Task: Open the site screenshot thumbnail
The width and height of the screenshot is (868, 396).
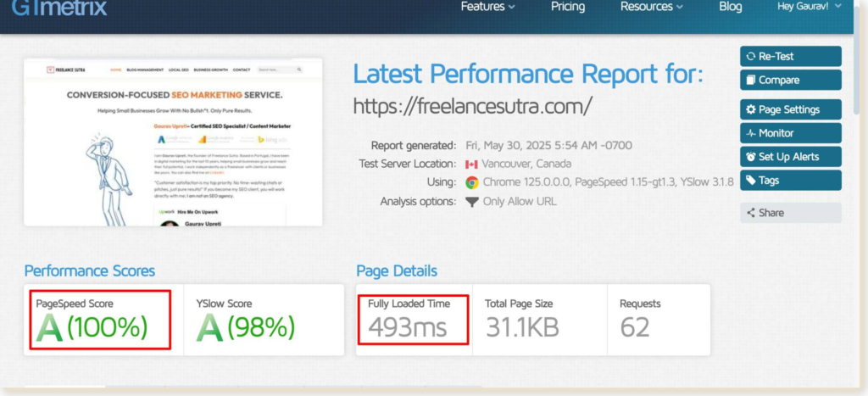Action: (x=173, y=142)
